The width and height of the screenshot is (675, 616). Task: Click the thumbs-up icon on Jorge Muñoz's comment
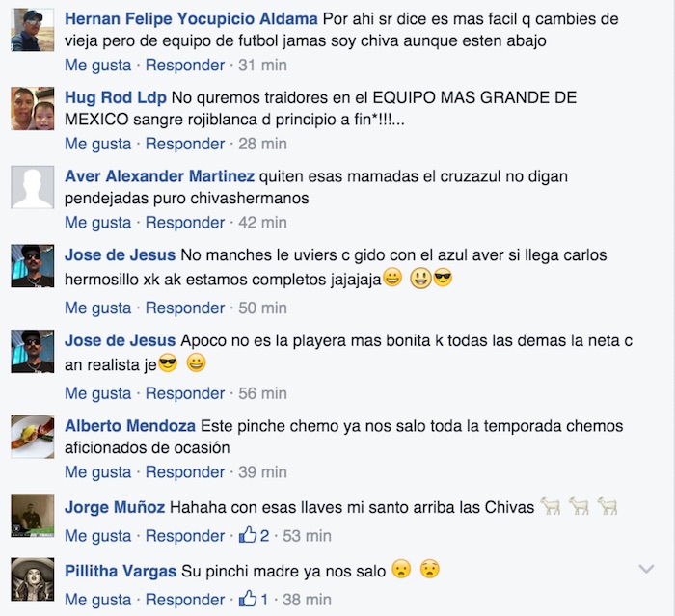pos(248,535)
